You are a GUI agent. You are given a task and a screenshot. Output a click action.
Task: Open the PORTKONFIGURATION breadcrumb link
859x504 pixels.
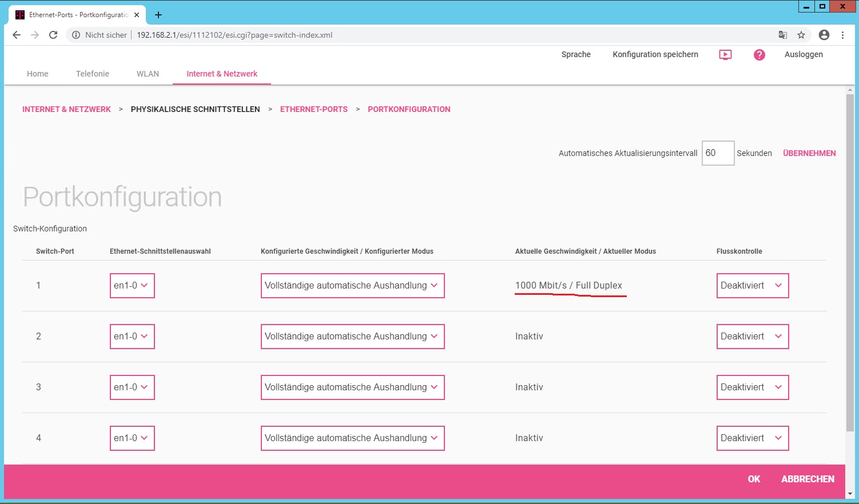point(409,109)
